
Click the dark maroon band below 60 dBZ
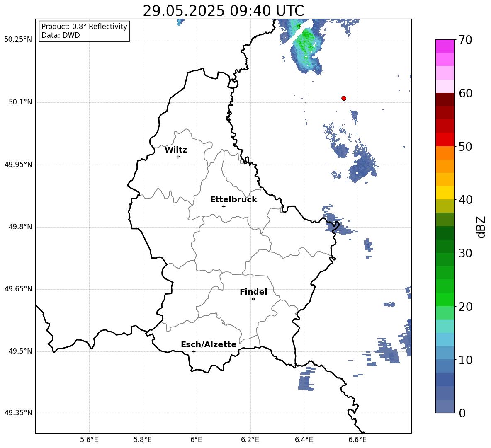[445, 99]
